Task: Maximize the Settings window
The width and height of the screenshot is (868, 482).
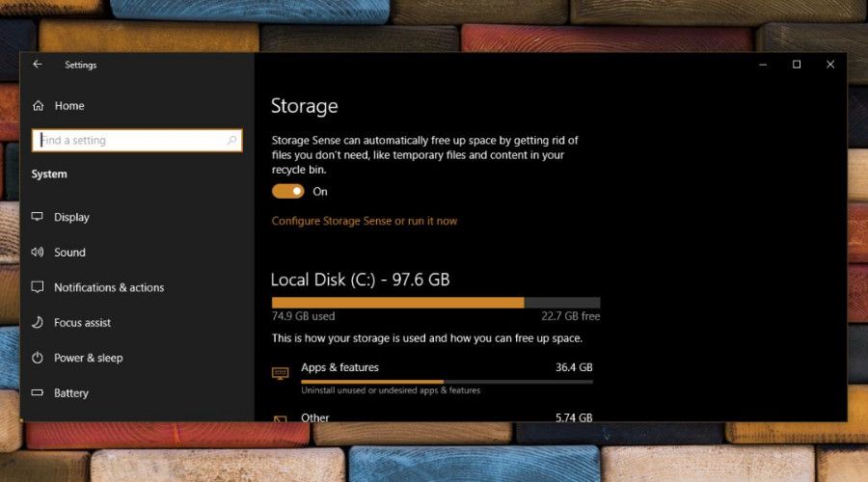Action: 797,65
